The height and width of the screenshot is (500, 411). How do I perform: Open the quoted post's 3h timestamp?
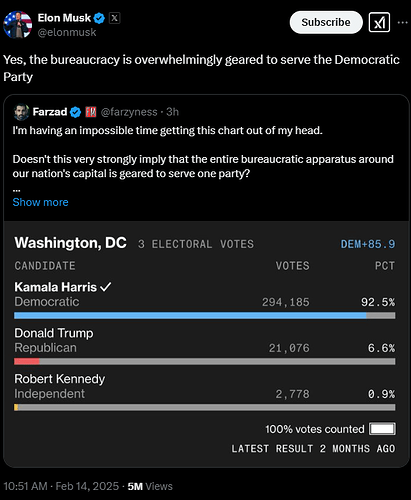coord(172,112)
